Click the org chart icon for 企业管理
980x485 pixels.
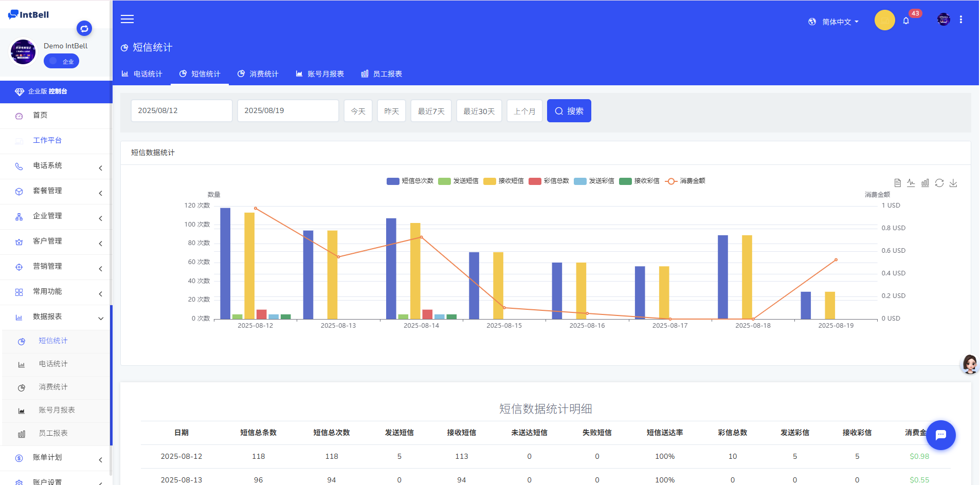point(19,216)
